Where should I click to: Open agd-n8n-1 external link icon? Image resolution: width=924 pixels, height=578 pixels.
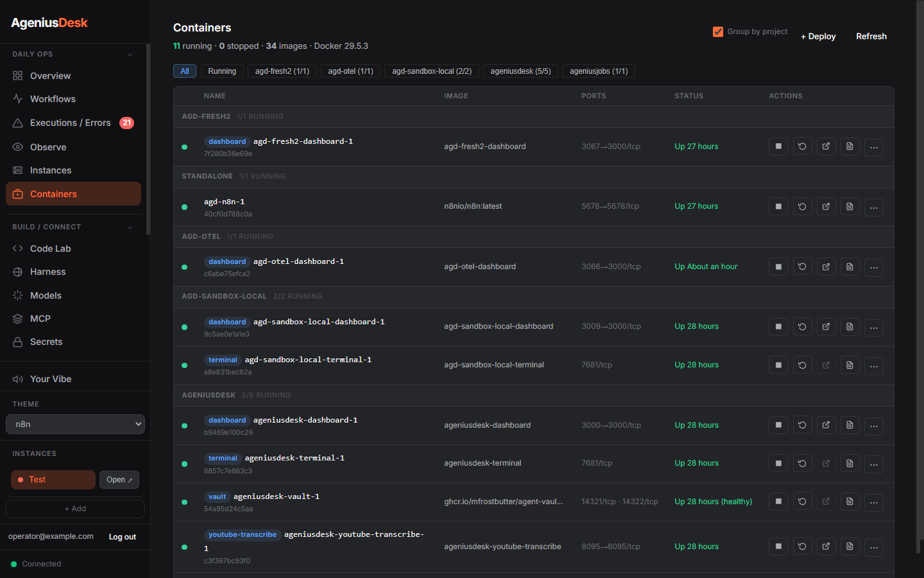click(826, 207)
